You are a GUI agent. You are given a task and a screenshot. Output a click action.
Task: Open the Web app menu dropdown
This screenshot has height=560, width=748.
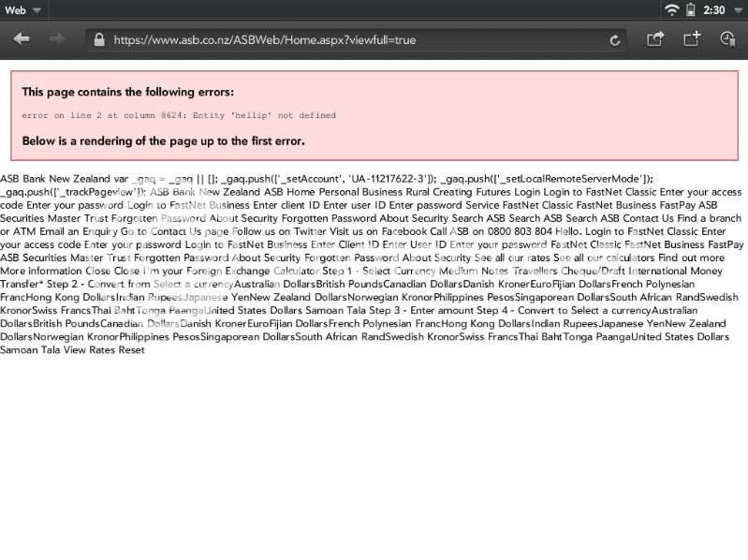coord(22,10)
